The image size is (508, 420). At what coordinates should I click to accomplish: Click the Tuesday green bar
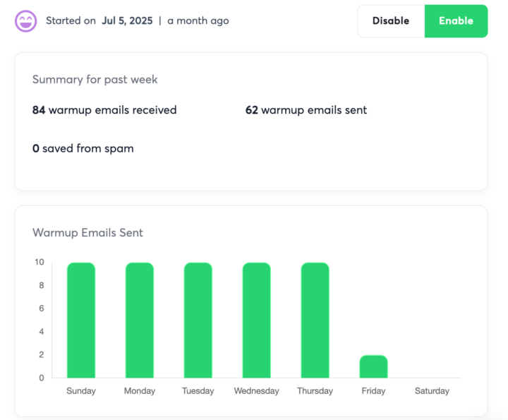(198, 320)
